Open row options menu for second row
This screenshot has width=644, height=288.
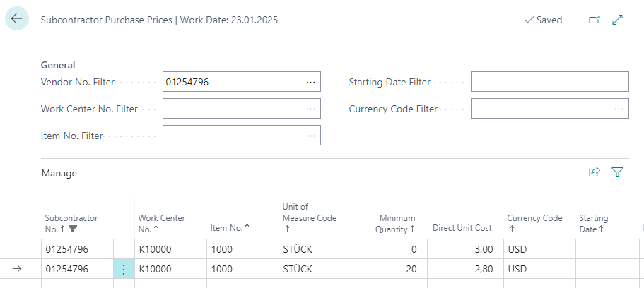click(124, 269)
